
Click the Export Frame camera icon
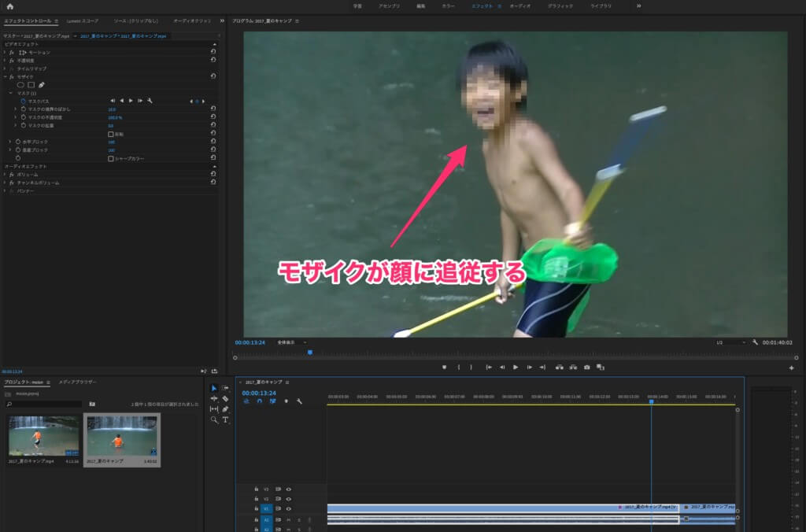(x=586, y=367)
